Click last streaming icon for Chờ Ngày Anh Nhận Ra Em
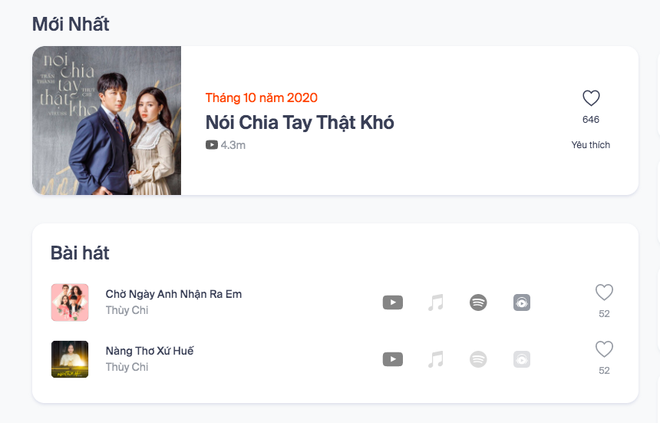Image resolution: width=660 pixels, height=423 pixels. (x=522, y=302)
